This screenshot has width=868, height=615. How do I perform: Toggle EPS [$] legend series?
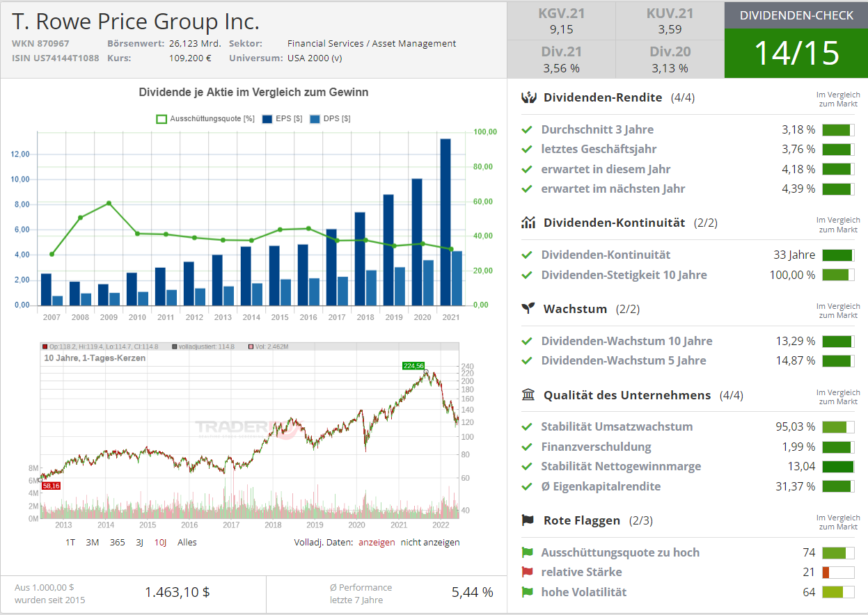pyautogui.click(x=281, y=119)
